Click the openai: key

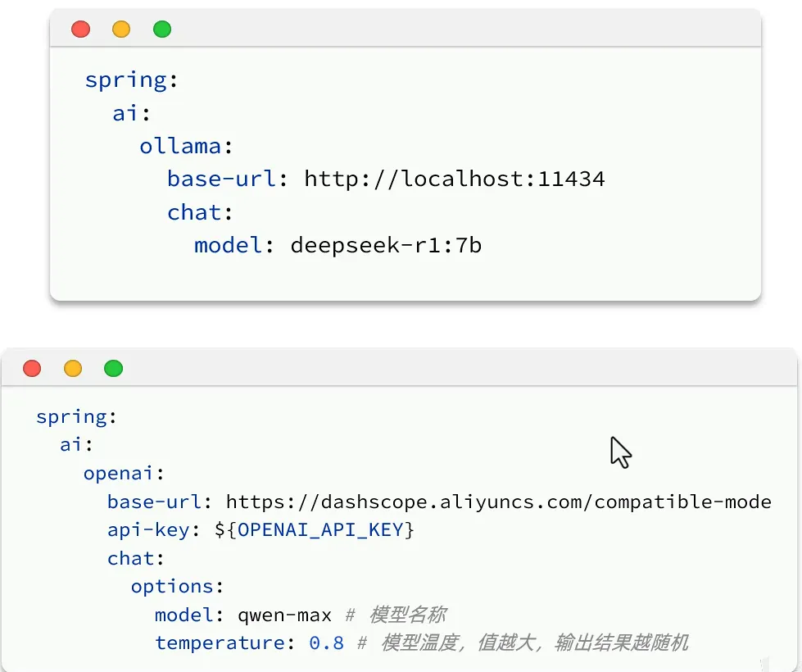click(124, 473)
